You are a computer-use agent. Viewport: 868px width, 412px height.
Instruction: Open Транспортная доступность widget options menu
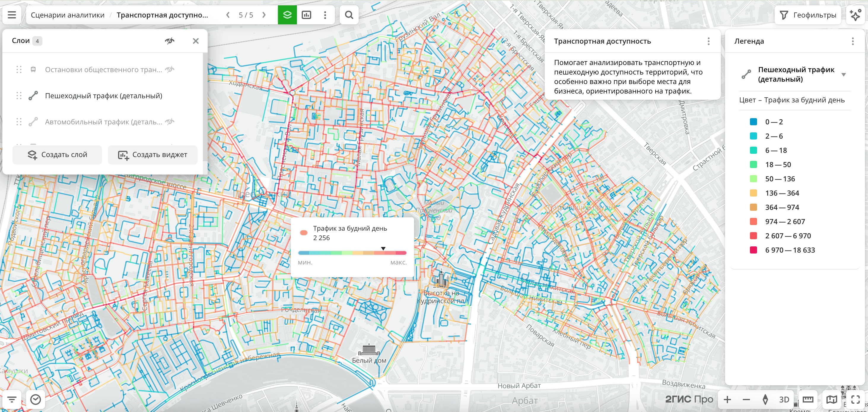click(x=708, y=41)
